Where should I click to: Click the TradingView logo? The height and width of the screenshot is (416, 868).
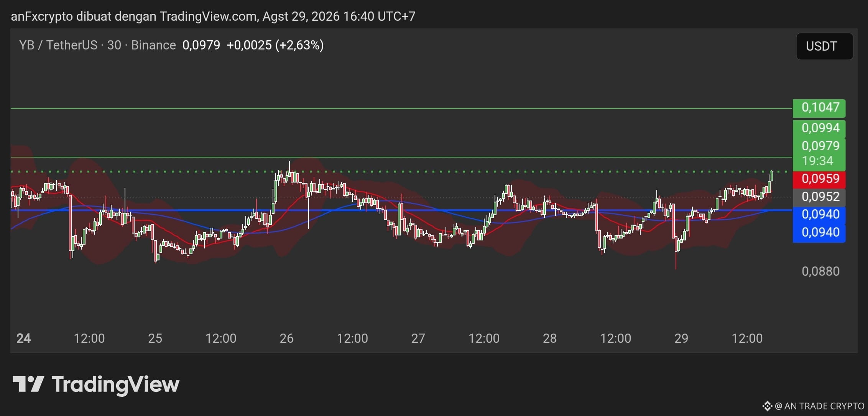[x=96, y=384]
